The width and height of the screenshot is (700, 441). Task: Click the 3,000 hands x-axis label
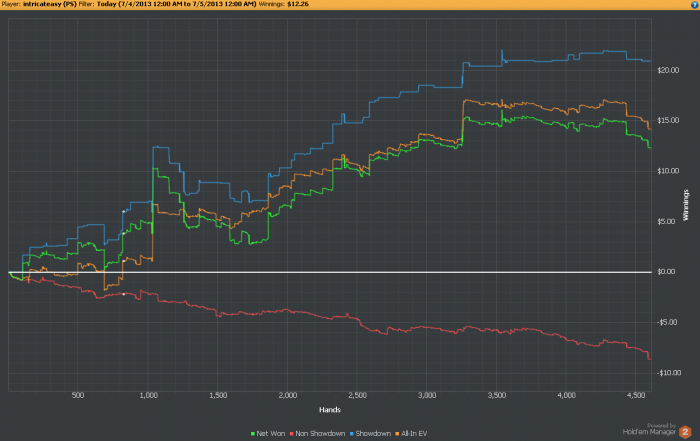click(x=427, y=395)
